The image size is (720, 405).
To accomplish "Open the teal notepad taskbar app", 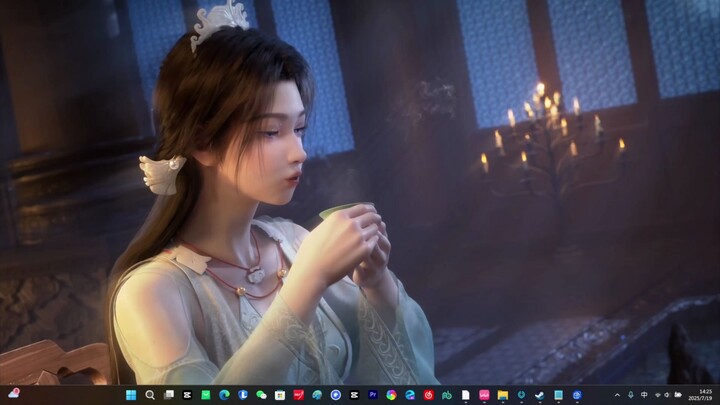I will pos(558,395).
